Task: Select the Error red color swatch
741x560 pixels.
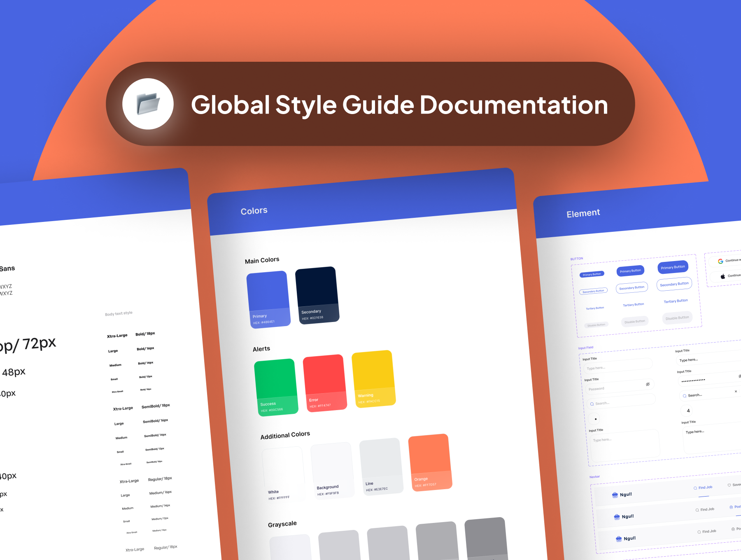Action: tap(325, 383)
